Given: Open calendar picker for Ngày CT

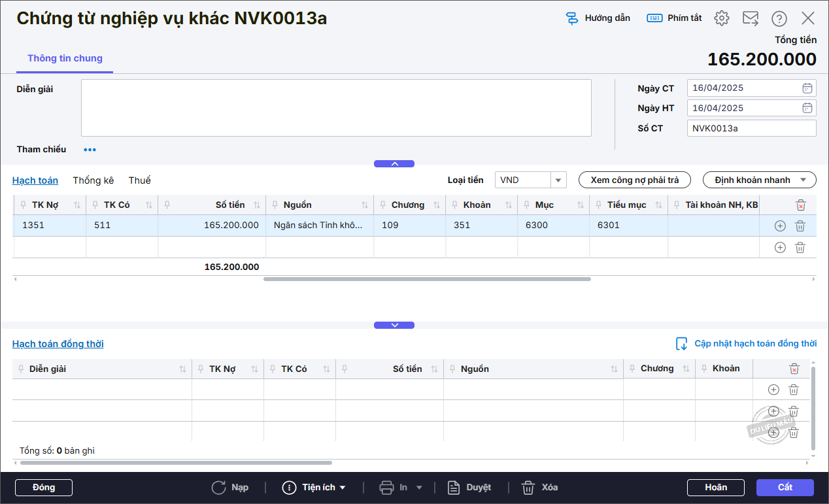Looking at the screenshot, I should coord(807,88).
